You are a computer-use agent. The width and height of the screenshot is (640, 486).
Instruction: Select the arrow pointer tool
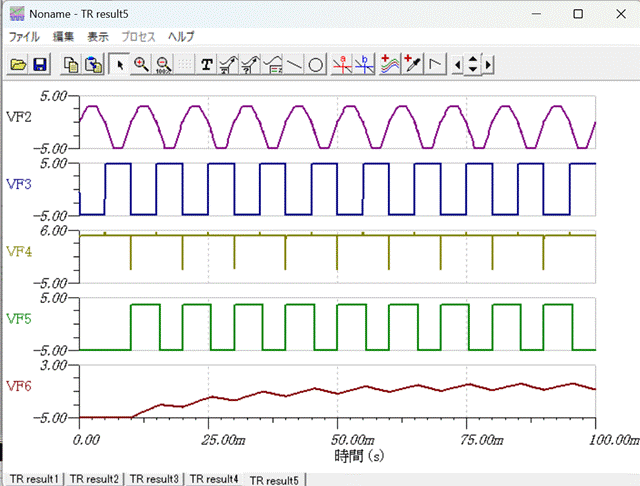[x=121, y=64]
